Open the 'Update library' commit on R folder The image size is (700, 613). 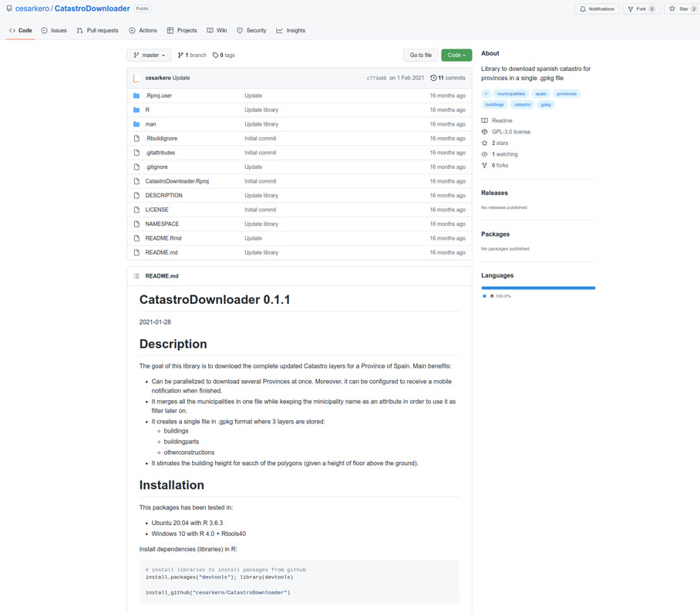click(261, 109)
